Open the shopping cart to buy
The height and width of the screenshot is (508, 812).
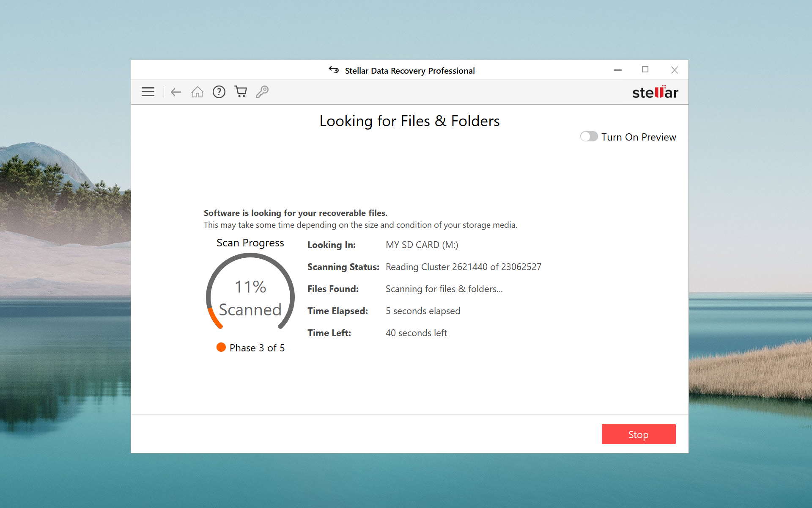[x=241, y=92]
